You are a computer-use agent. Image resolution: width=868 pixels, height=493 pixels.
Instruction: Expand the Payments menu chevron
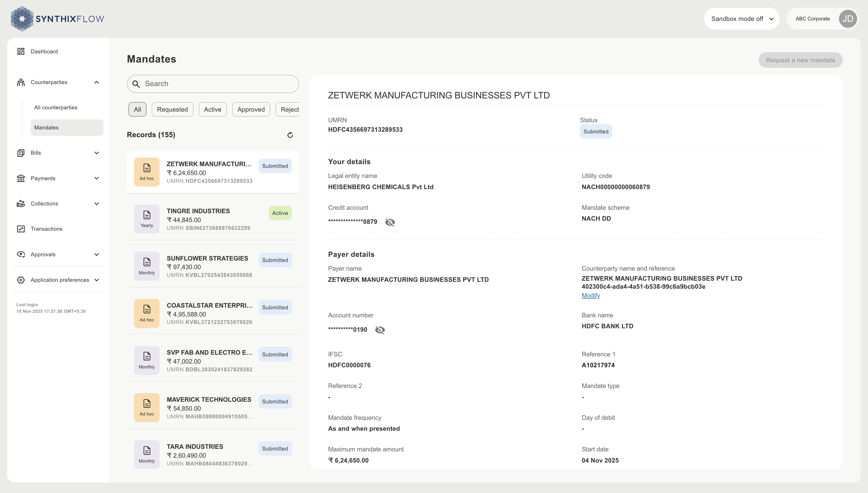point(96,178)
